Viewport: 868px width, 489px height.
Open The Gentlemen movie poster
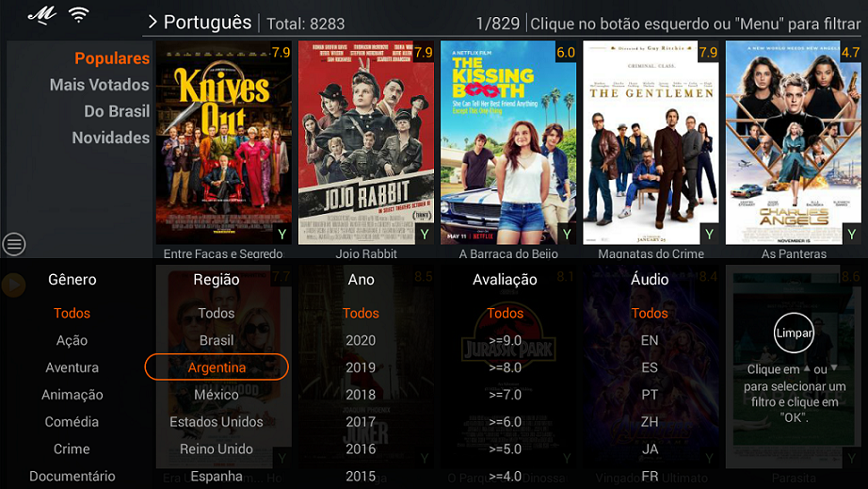[651, 142]
